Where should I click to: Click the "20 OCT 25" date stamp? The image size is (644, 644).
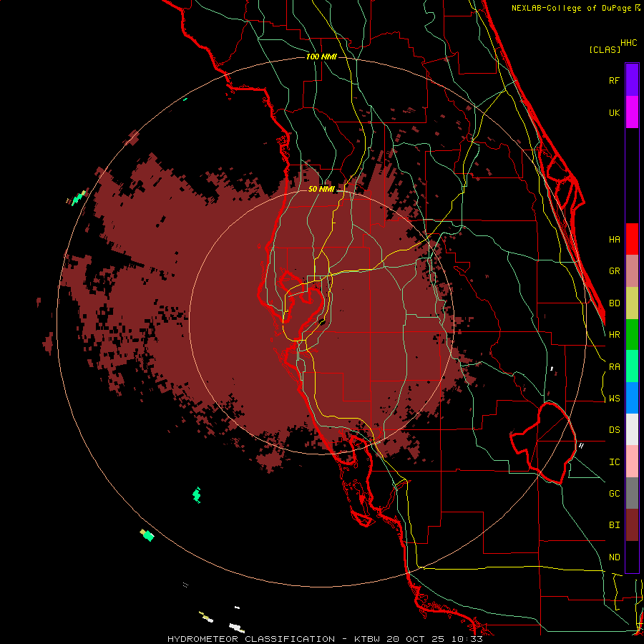point(416,639)
